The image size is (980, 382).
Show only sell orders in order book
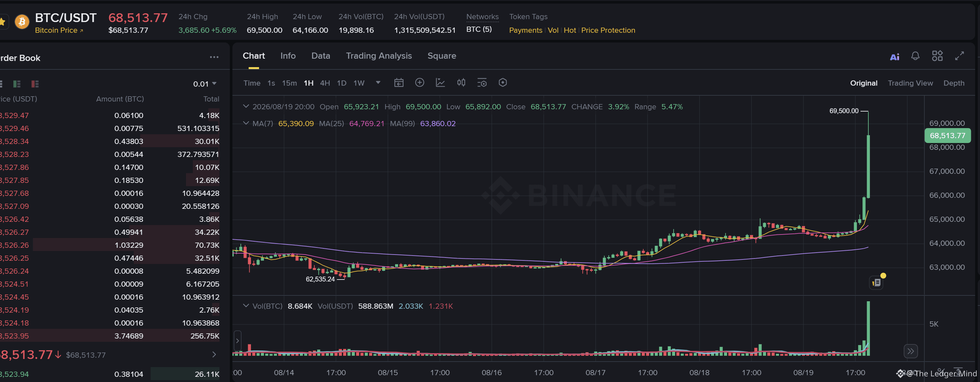tap(35, 84)
